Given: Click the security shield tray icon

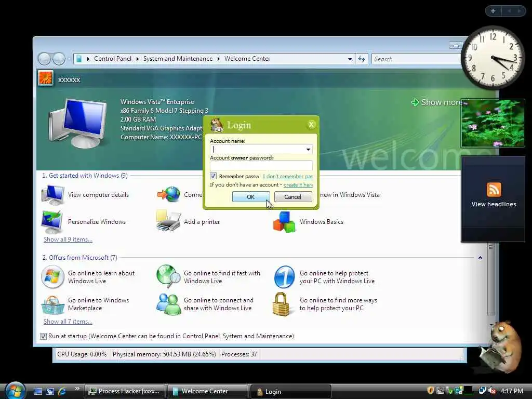Looking at the screenshot, I should pyautogui.click(x=431, y=391).
